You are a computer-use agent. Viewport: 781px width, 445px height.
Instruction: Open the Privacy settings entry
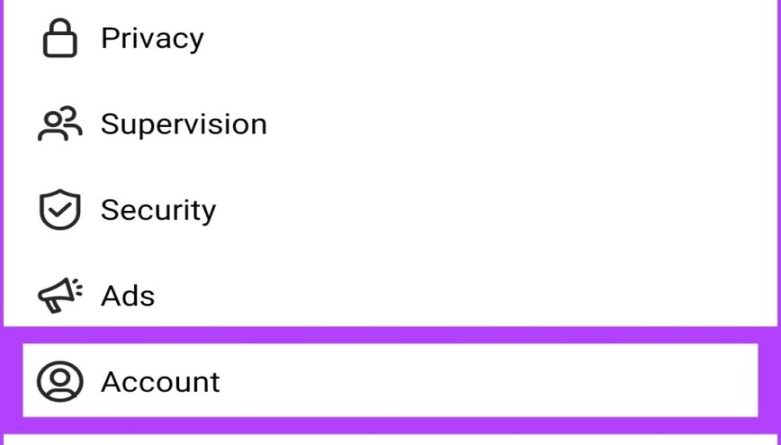click(390, 38)
